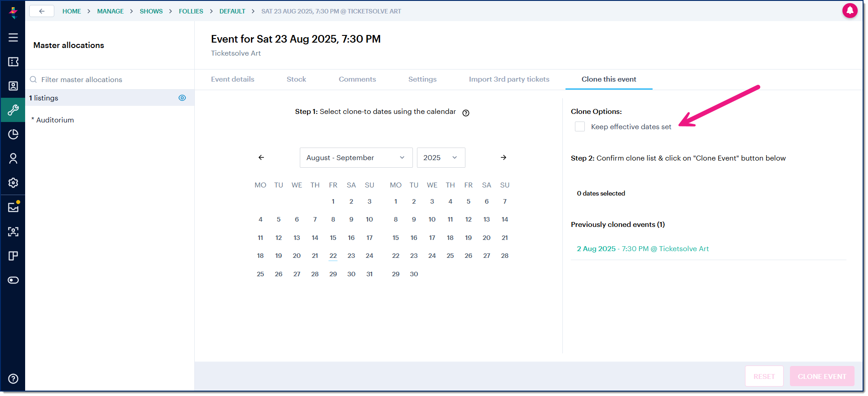
Task: Open the user profile icon in sidebar
Action: (13, 159)
